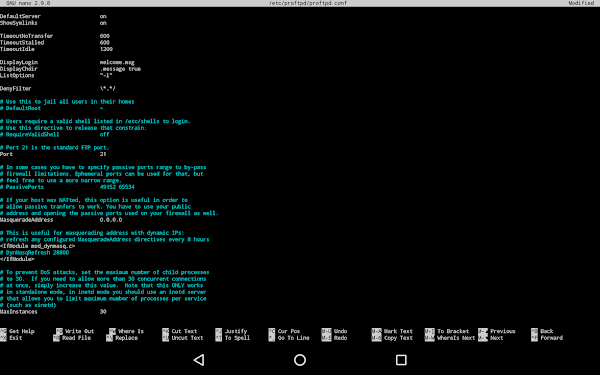The height and width of the screenshot is (375, 600).
Task: Click the Port 21 standard FTP comment
Action: [55, 148]
